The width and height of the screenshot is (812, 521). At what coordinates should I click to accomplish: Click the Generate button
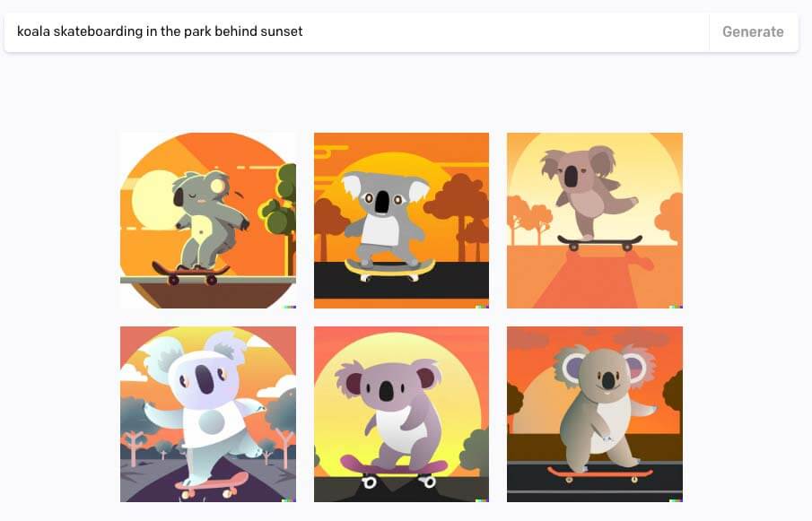pyautogui.click(x=753, y=31)
